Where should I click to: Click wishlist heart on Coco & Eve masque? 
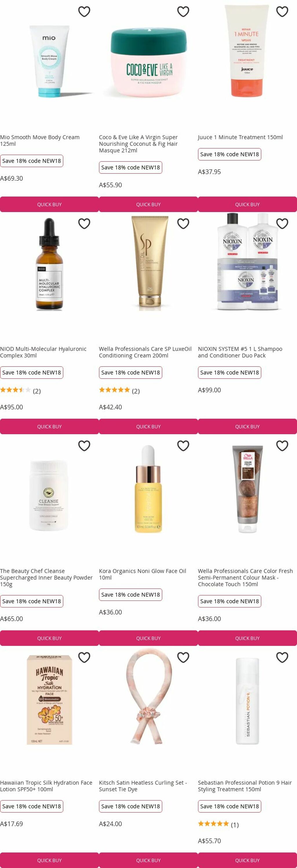point(183,12)
